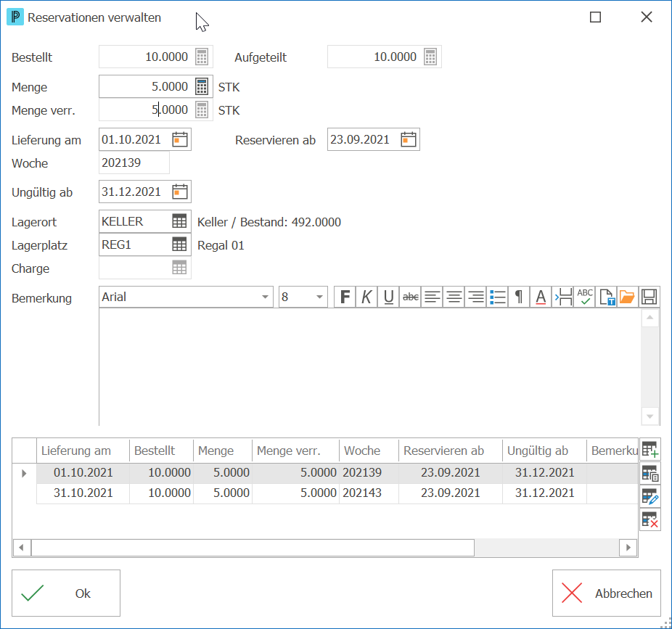
Task: Click remark scrollbar down arrow
Action: (650, 416)
